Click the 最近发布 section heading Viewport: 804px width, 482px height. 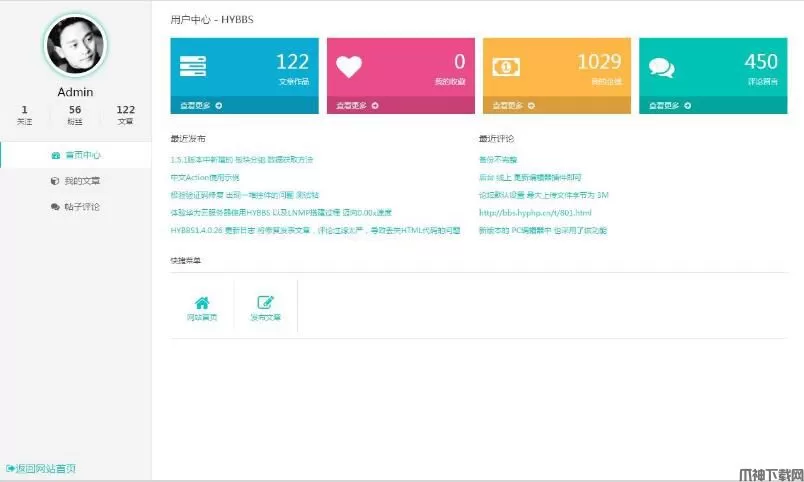[188, 138]
